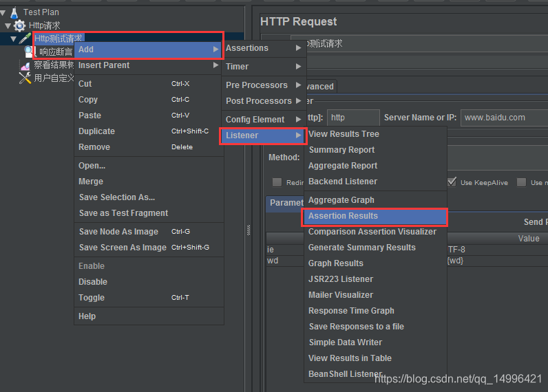The height and width of the screenshot is (392, 548).
Task: Select Backend Listener entry
Action: pyautogui.click(x=376, y=182)
